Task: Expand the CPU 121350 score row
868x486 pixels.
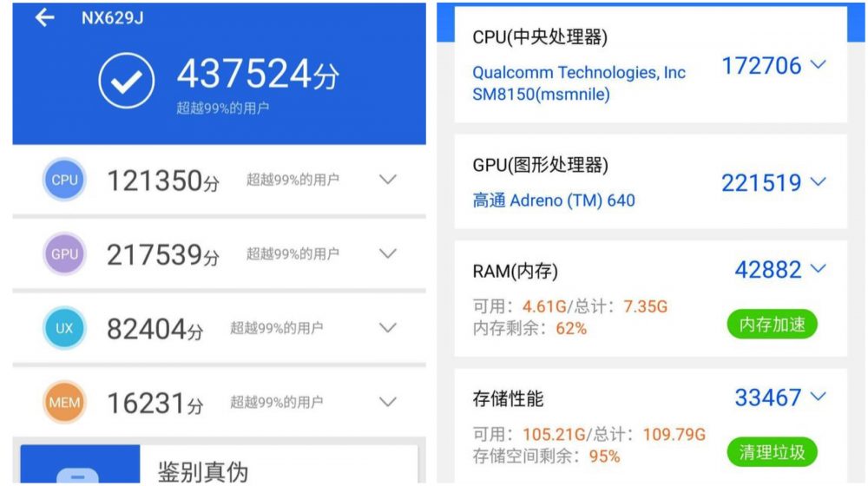Action: (x=388, y=180)
